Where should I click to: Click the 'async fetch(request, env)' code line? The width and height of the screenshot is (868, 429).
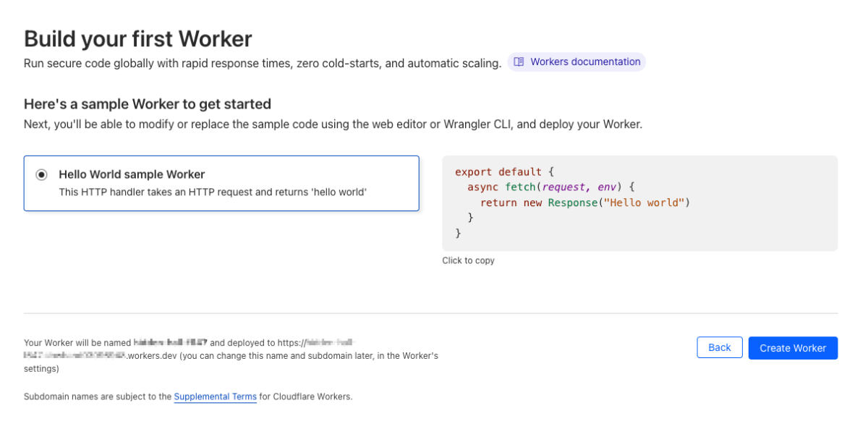tap(550, 187)
